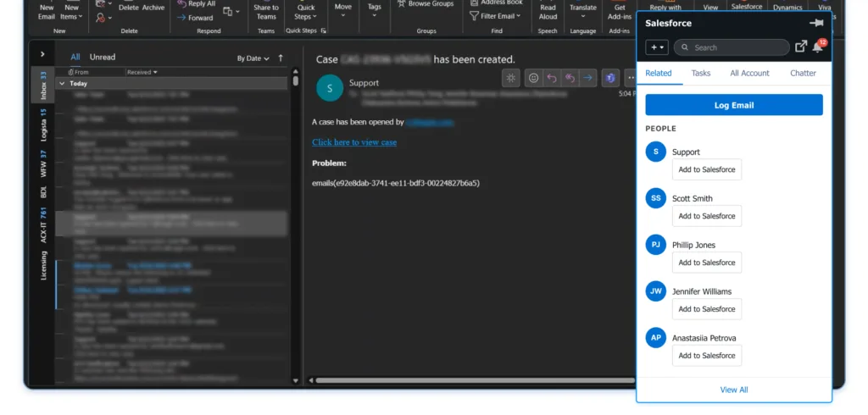Click the Log Email button

(734, 105)
